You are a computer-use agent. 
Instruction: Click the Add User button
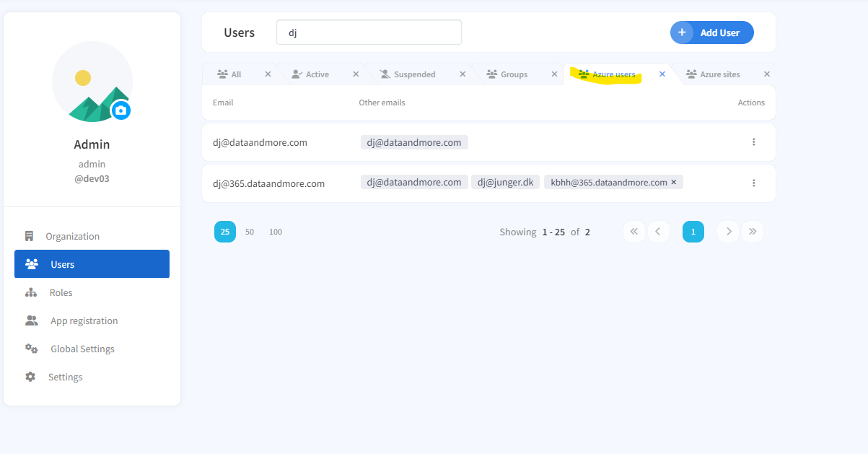pos(712,32)
